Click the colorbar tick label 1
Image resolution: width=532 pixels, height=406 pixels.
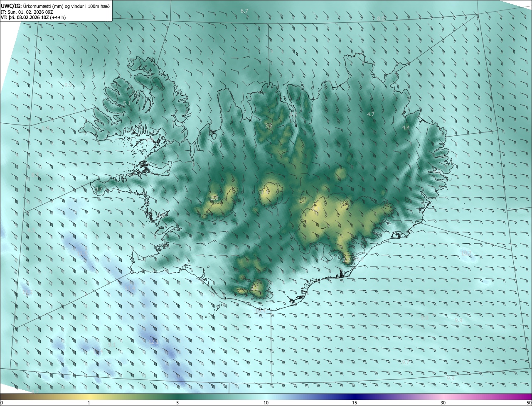89,403
